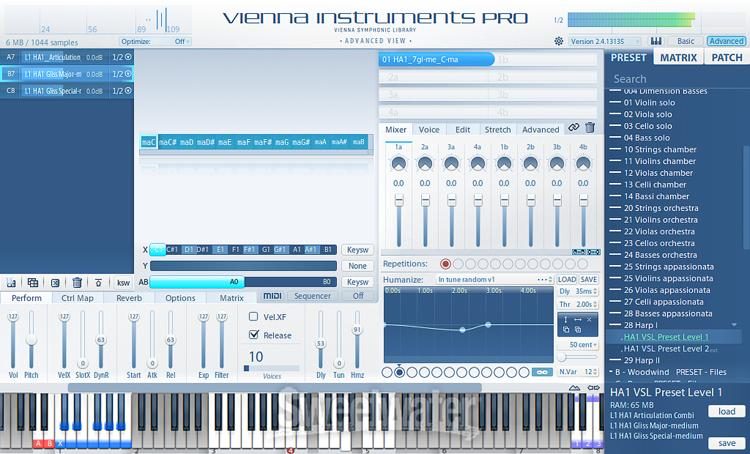
Task: Click the keyboard zoom icon above the piano
Action: click(574, 388)
